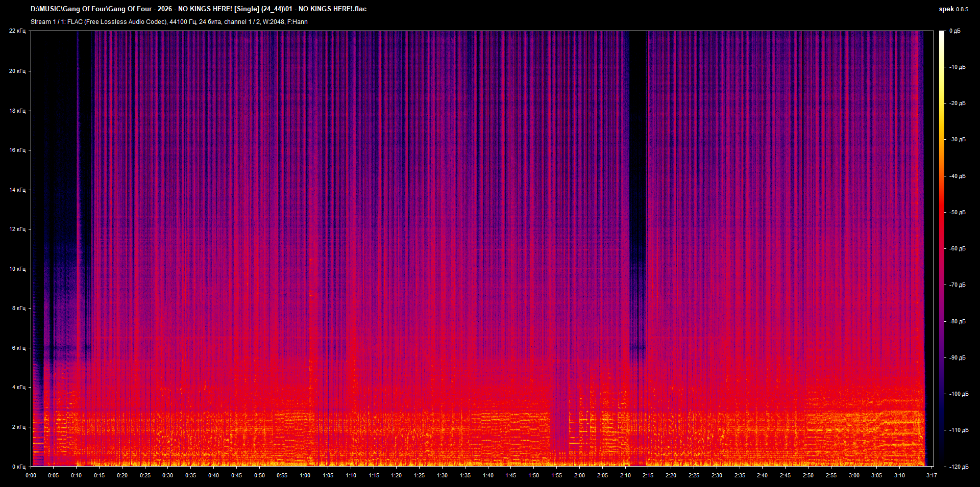The height and width of the screenshot is (487, 980).
Task: Click the 1:00 time marker
Action: coord(305,475)
